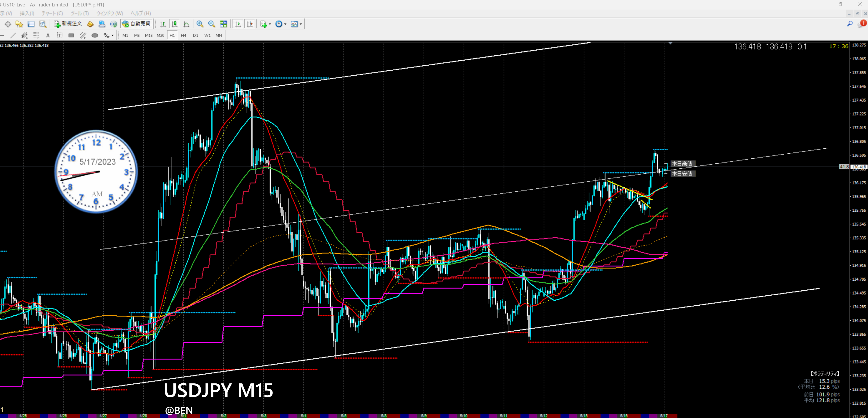Switch chart to bar chart style
The width and height of the screenshot is (868, 418).
(163, 24)
